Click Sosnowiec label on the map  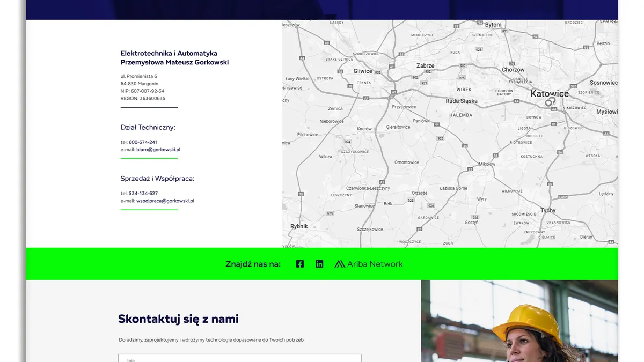click(x=604, y=83)
